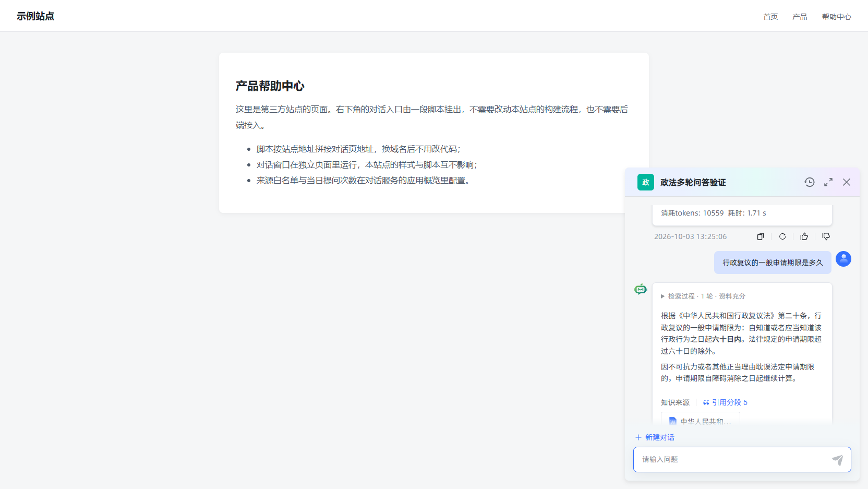Open 帮助中心 in top navigation

[837, 17]
